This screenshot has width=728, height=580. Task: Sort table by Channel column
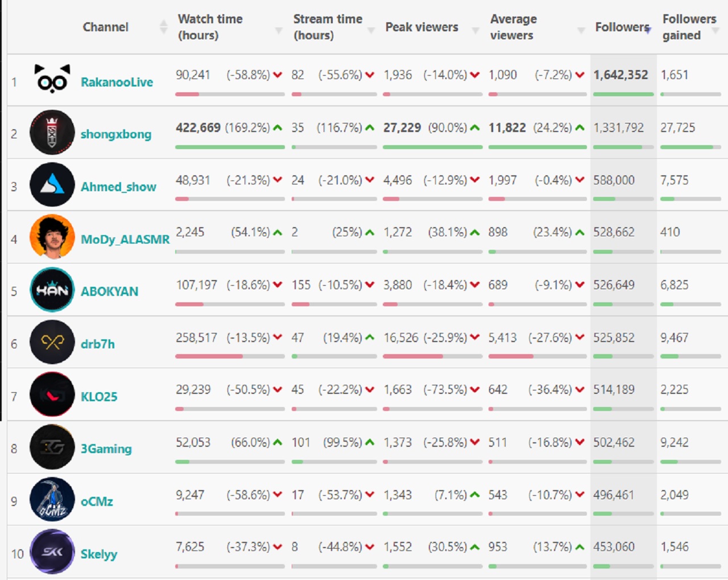coord(105,27)
